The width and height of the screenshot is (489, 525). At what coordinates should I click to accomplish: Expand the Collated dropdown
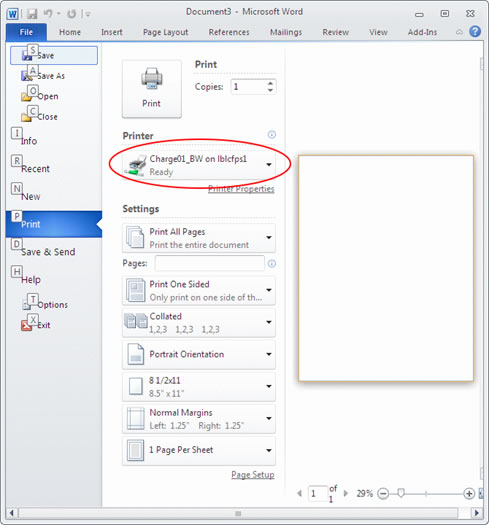point(199,323)
